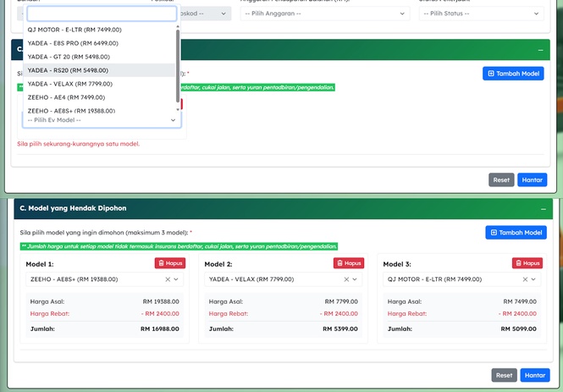Click the 'Model 2:' card label
Screen dimensions: 563x392
click(218, 264)
